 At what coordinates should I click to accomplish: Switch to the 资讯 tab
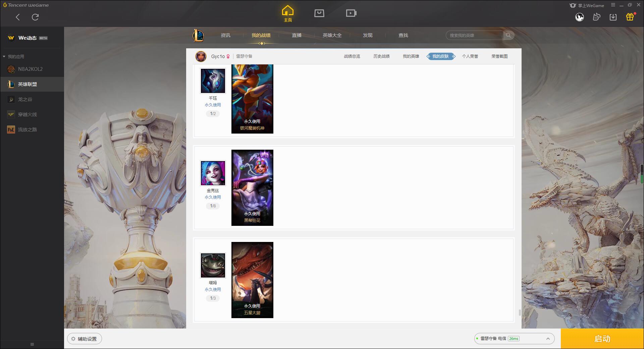click(225, 35)
